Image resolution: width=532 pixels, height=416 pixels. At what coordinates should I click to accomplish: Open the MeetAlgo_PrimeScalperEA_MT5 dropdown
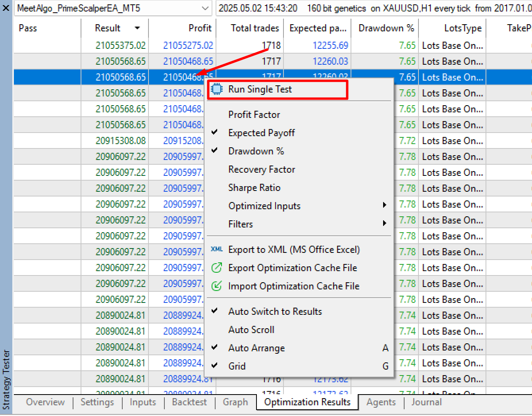point(205,8)
